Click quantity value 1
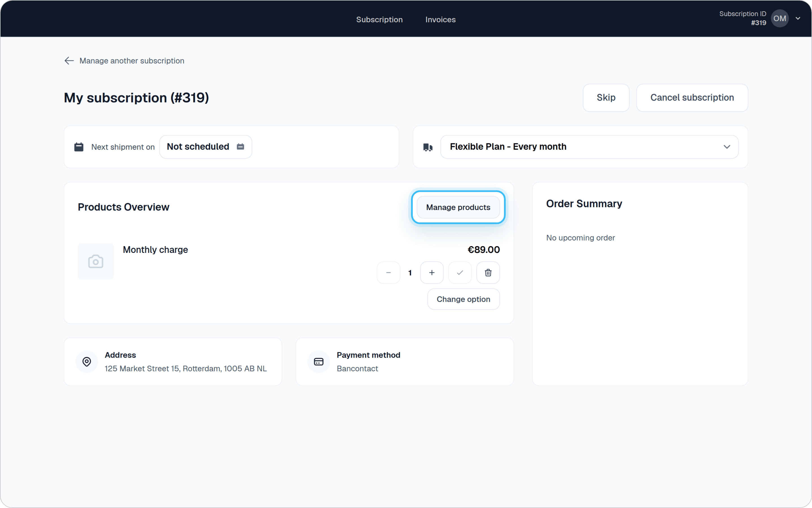This screenshot has width=812, height=508. point(410,273)
